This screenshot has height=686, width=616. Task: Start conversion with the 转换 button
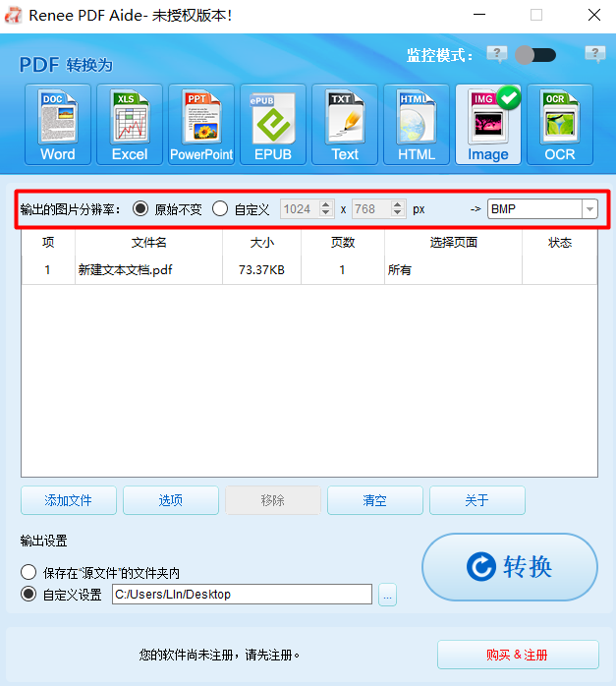coord(510,567)
